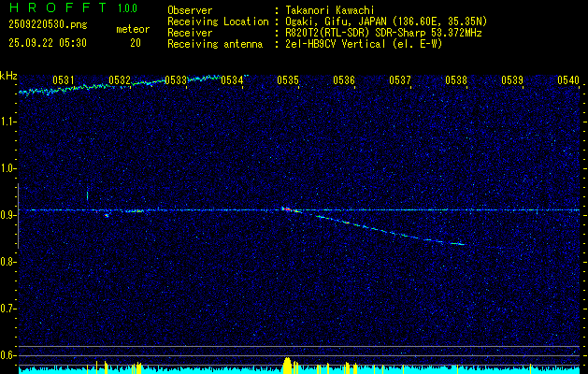This screenshot has height=374, width=588.
Task: Click the 0.9 frequency axis label
Action: (8, 215)
